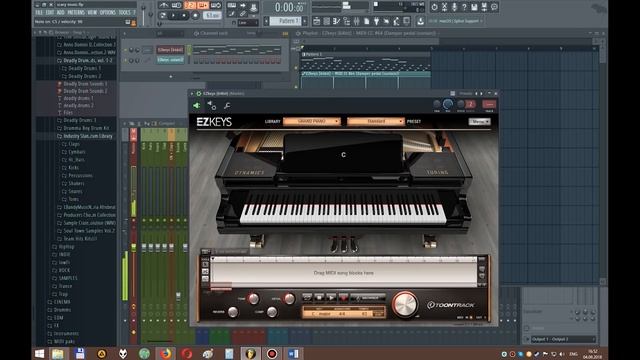Open Windows Start button
640x360 pixels.
click(40, 353)
